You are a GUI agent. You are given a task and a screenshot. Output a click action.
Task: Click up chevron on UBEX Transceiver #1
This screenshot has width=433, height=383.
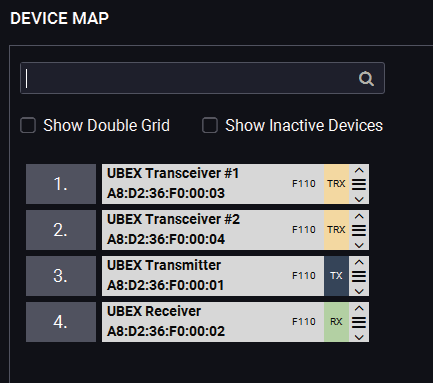point(359,171)
